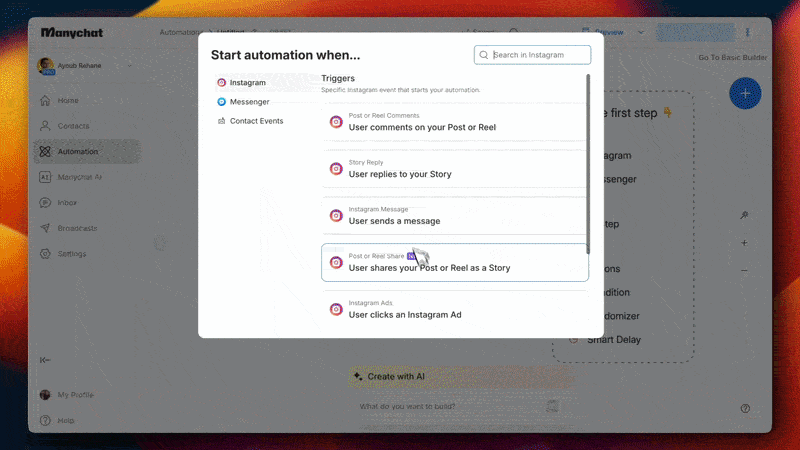Click Instagram icon beside Instagram Message
This screenshot has height=450, width=800.
pos(336,216)
